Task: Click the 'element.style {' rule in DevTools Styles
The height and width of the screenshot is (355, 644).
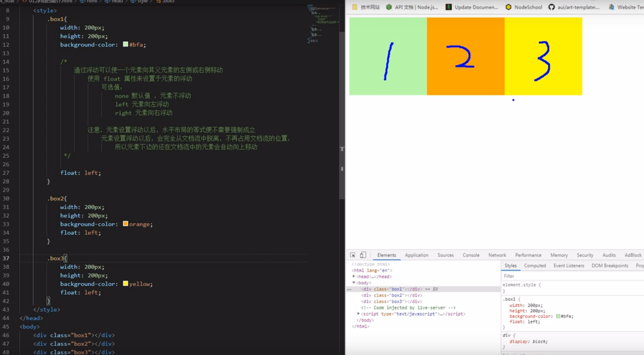Action: point(522,285)
